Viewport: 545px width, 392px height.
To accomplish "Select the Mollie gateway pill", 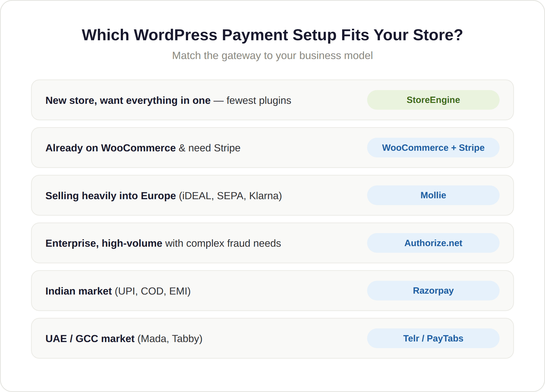I will pos(433,195).
